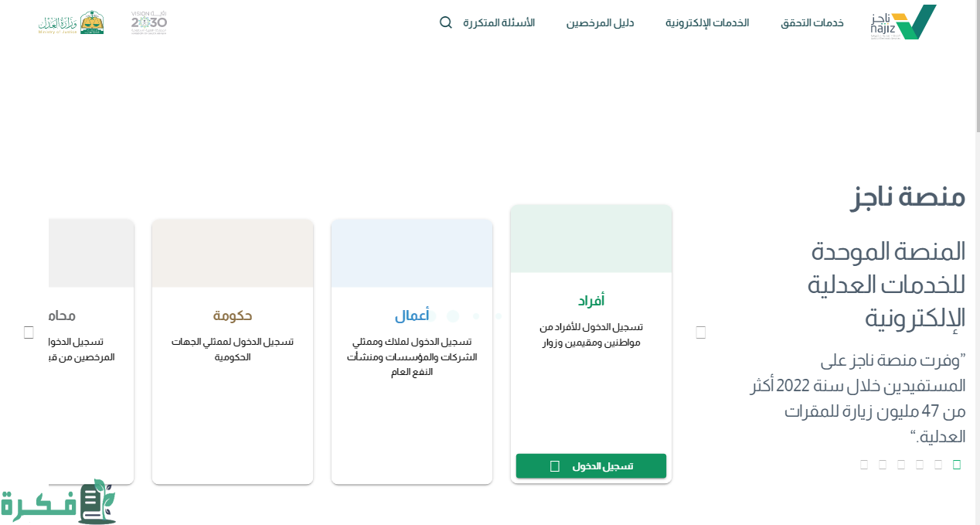980x525 pixels.
Task: Open دليل المرخصين link
Action: click(600, 22)
